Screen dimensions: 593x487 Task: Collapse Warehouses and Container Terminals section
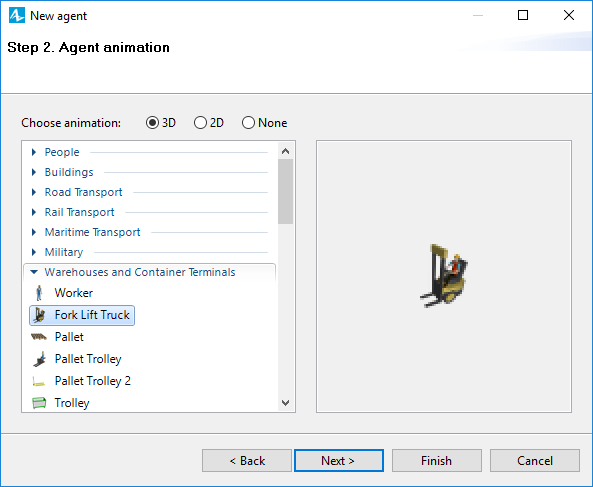(x=34, y=272)
